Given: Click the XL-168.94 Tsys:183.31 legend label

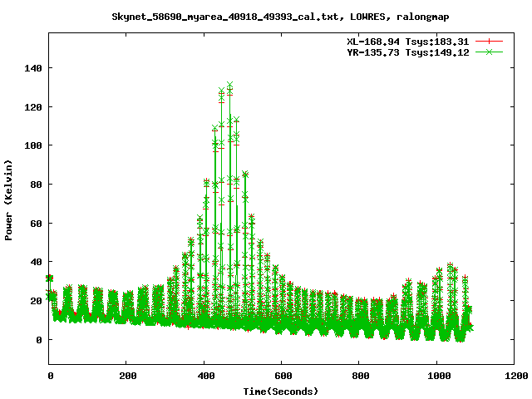Looking at the screenshot, I should click(408, 42).
